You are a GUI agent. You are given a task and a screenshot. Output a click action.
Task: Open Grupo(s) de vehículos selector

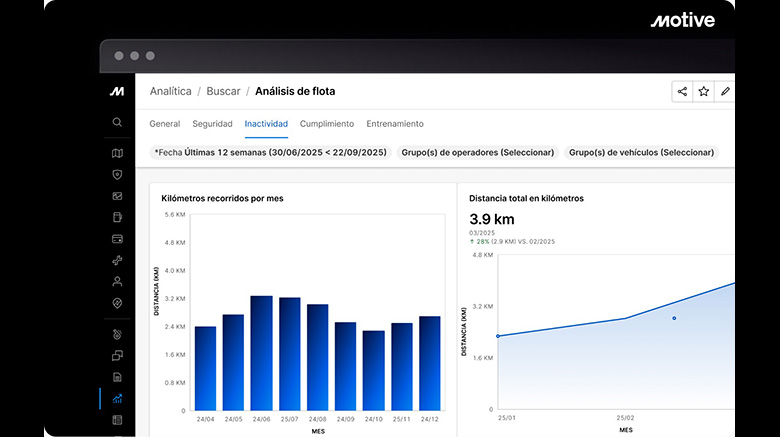point(642,153)
